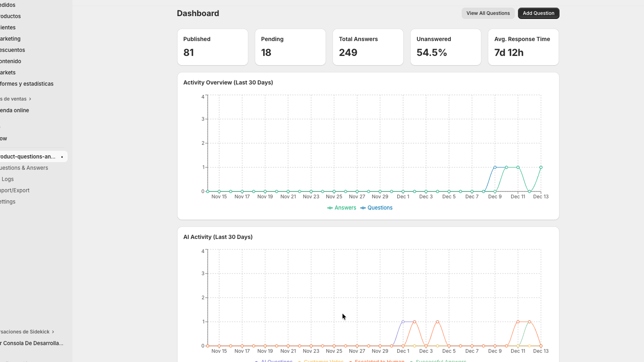Screen dimensions: 644x362
Task: Go to Import/Export page
Action: (15, 191)
